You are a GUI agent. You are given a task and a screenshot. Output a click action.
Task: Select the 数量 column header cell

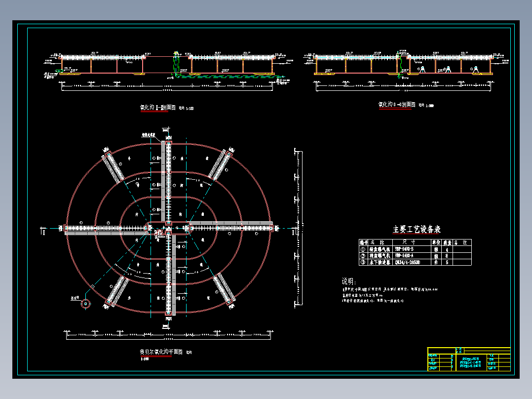point(448,242)
